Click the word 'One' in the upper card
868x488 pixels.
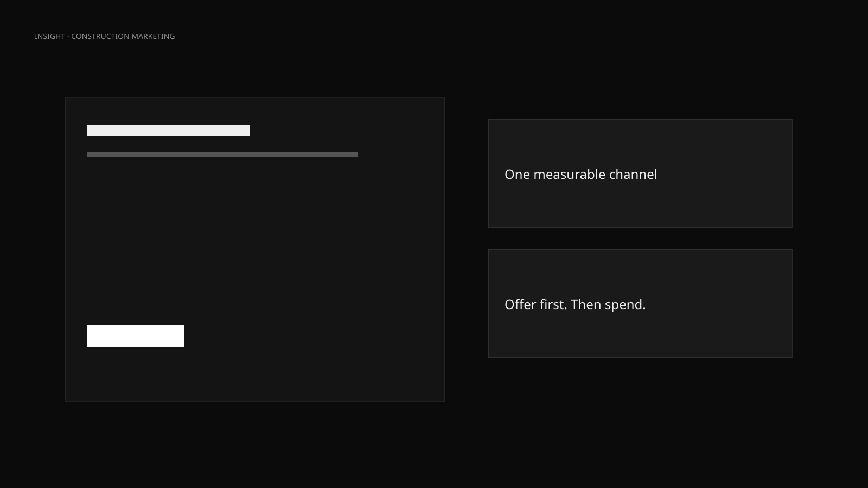[x=517, y=174]
